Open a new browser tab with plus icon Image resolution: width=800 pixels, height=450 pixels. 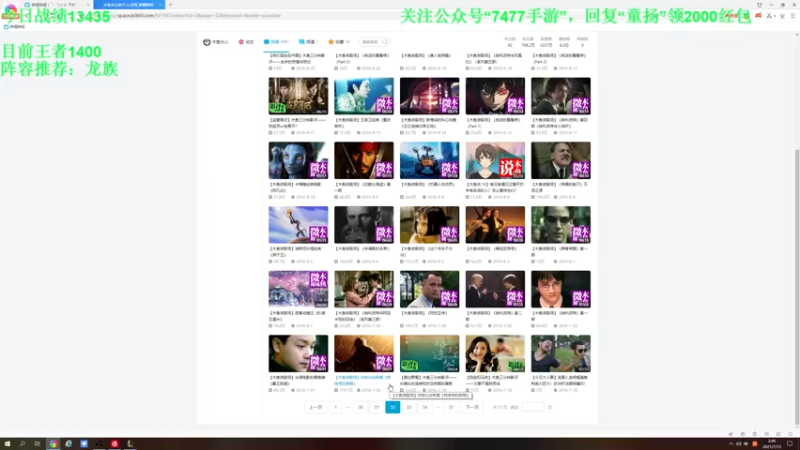tap(170, 5)
